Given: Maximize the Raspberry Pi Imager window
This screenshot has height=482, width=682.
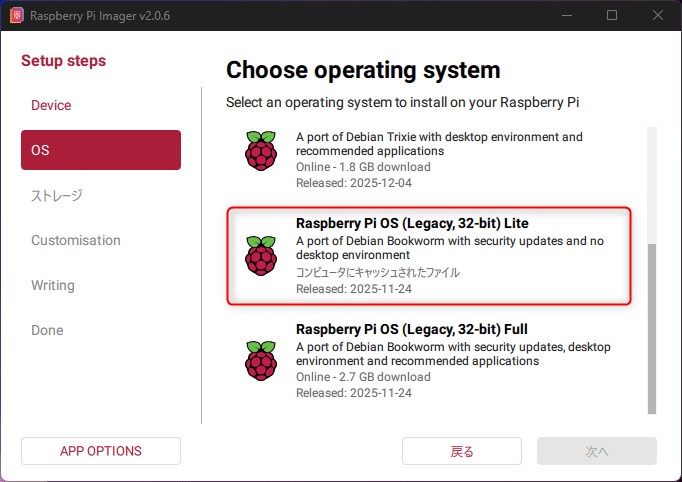Looking at the screenshot, I should click(612, 16).
